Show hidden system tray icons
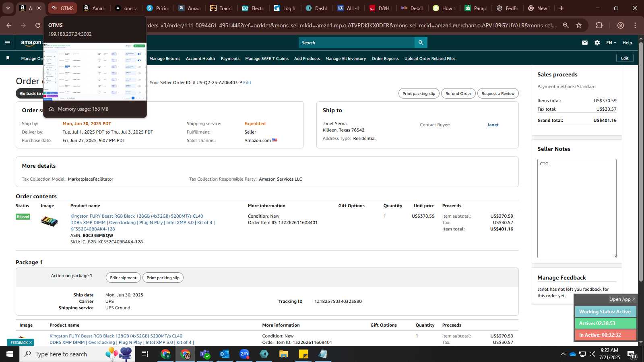The image size is (644, 362). 563,354
